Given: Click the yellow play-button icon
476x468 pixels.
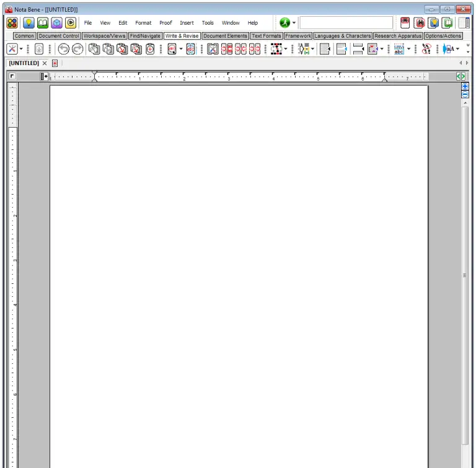Looking at the screenshot, I should tap(71, 23).
